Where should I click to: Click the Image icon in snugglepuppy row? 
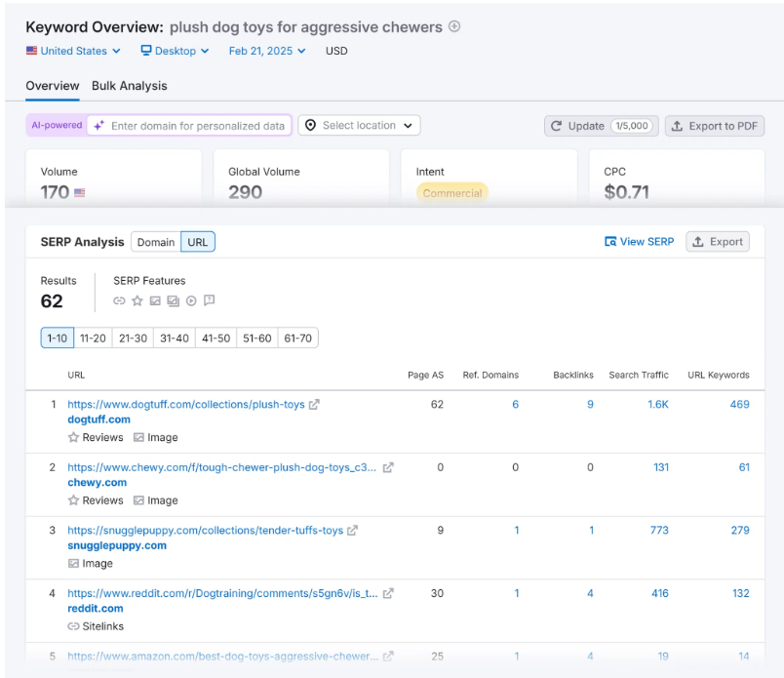73,564
